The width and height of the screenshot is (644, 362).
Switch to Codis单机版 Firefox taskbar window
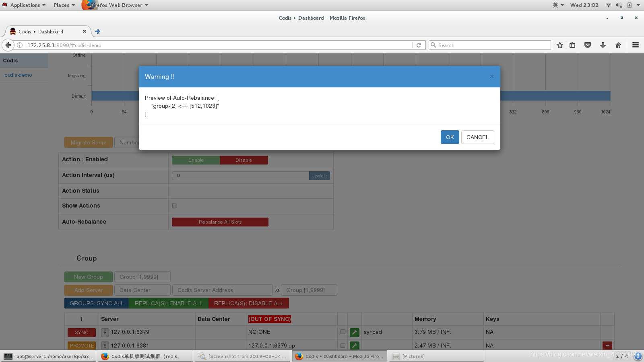click(x=145, y=356)
